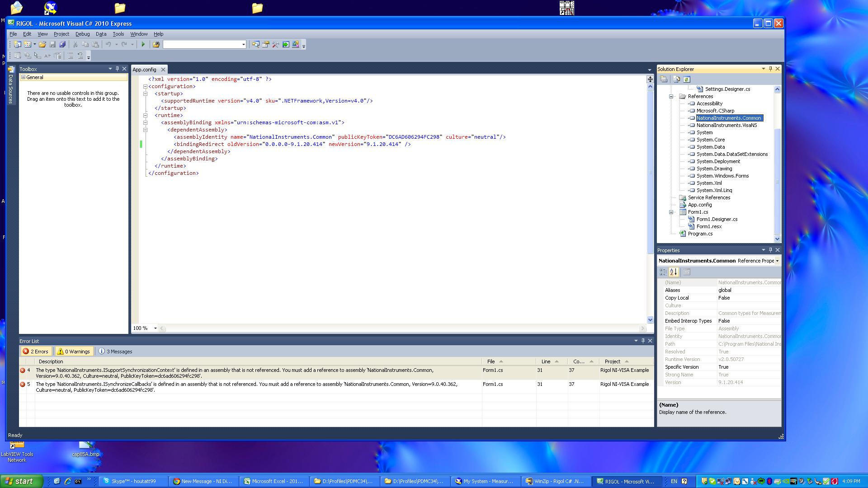Switch Properties to Categorized view icon
The width and height of the screenshot is (868, 488).
point(663,272)
